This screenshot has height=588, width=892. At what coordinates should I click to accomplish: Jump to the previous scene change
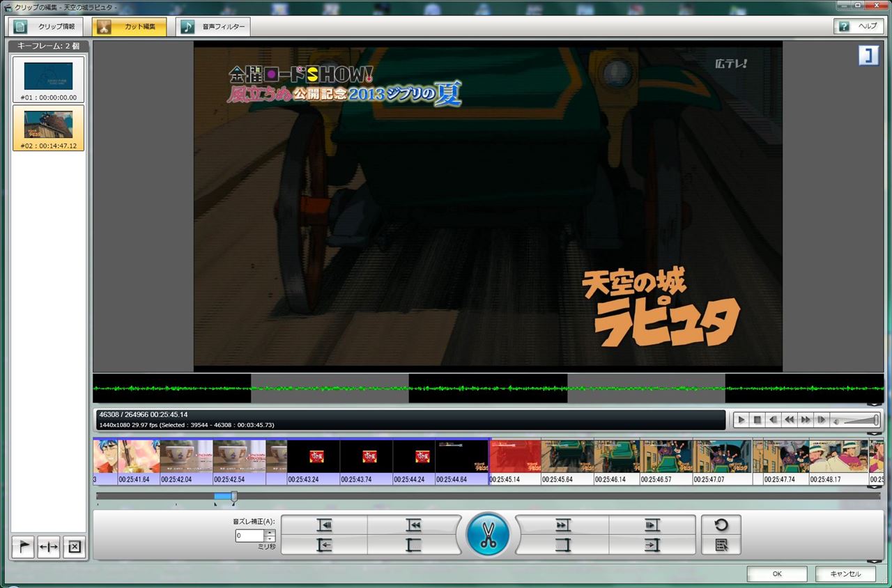coord(414,525)
